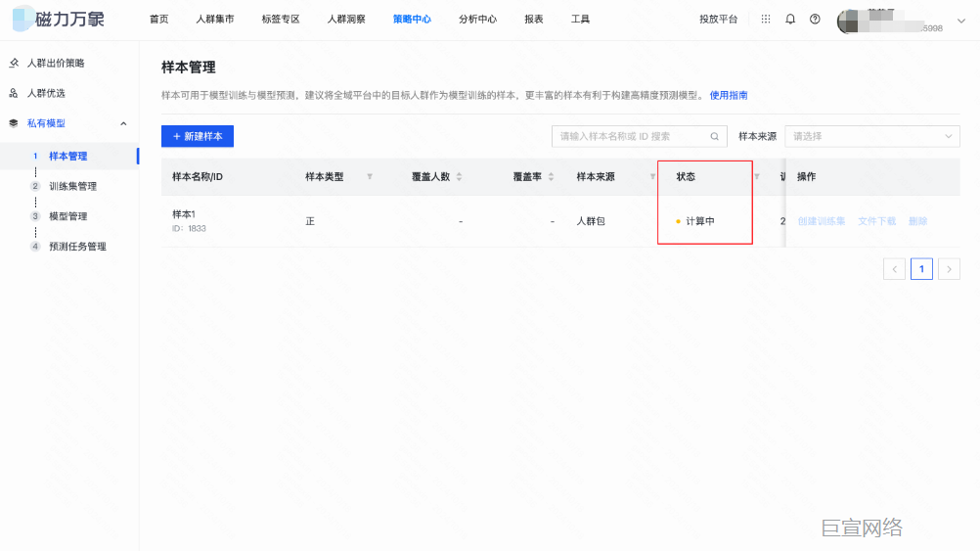Click 文件下载 for 样本1
980x551 pixels.
pyautogui.click(x=877, y=221)
